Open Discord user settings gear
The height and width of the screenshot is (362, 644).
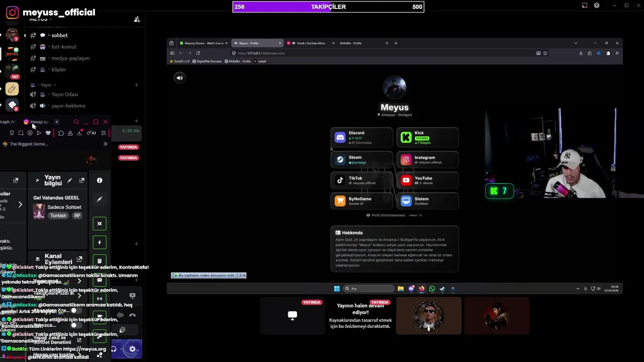(x=132, y=349)
